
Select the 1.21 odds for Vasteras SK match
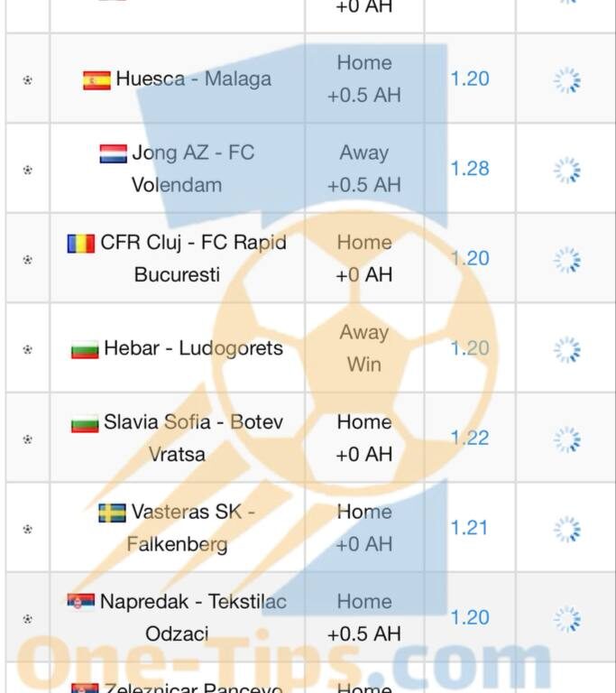pyautogui.click(x=469, y=528)
